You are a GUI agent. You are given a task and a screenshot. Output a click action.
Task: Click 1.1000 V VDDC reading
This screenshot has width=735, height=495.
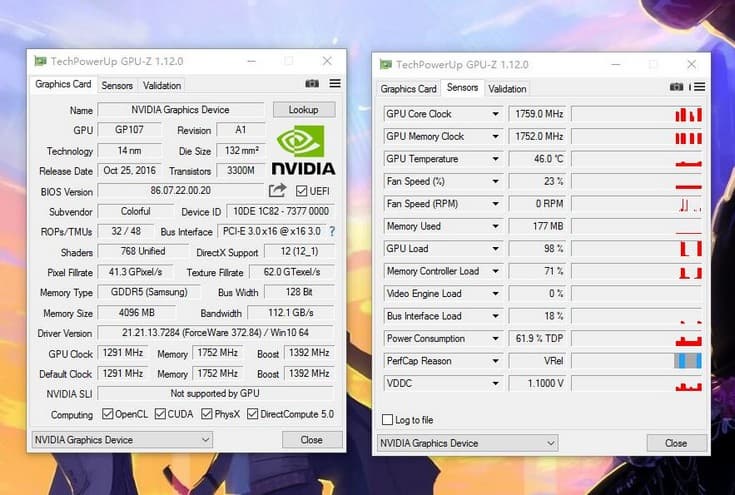pyautogui.click(x=537, y=383)
